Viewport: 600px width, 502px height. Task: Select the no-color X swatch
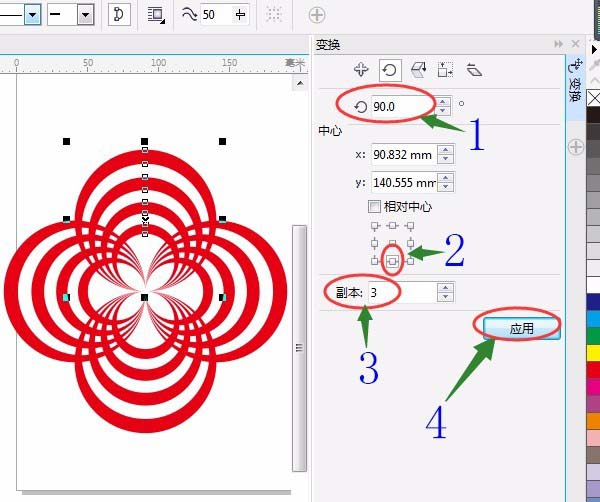click(x=593, y=98)
